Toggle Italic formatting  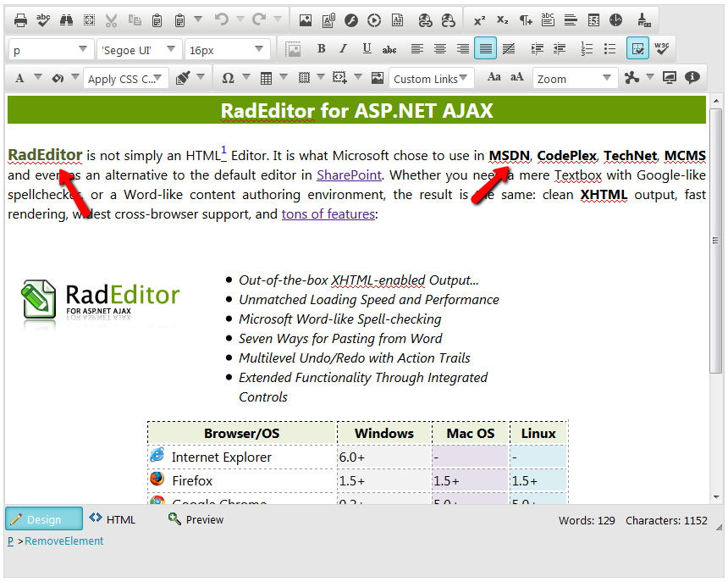click(344, 48)
